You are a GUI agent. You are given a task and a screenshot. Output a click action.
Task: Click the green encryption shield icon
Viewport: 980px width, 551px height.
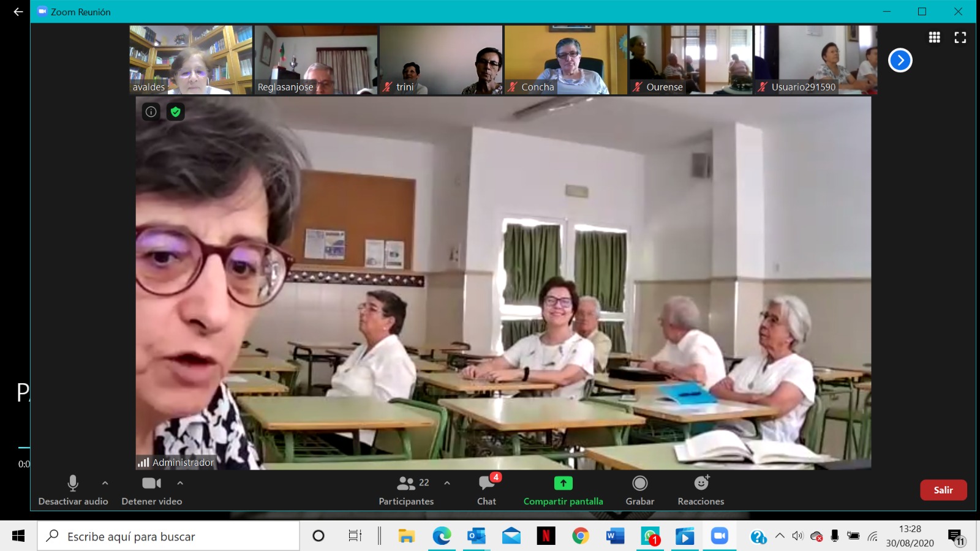pyautogui.click(x=176, y=111)
